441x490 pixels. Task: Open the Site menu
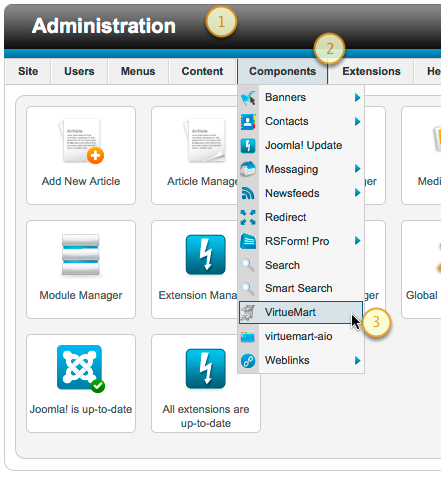(x=28, y=71)
